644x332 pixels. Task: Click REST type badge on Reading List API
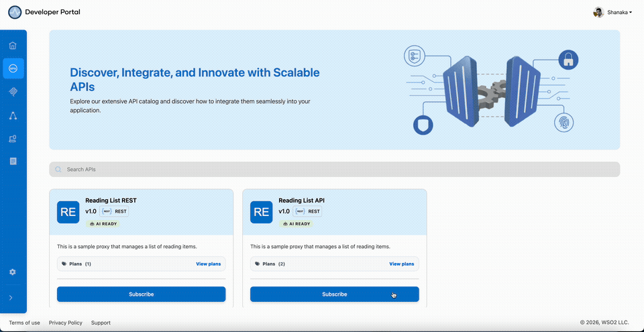[x=307, y=212]
